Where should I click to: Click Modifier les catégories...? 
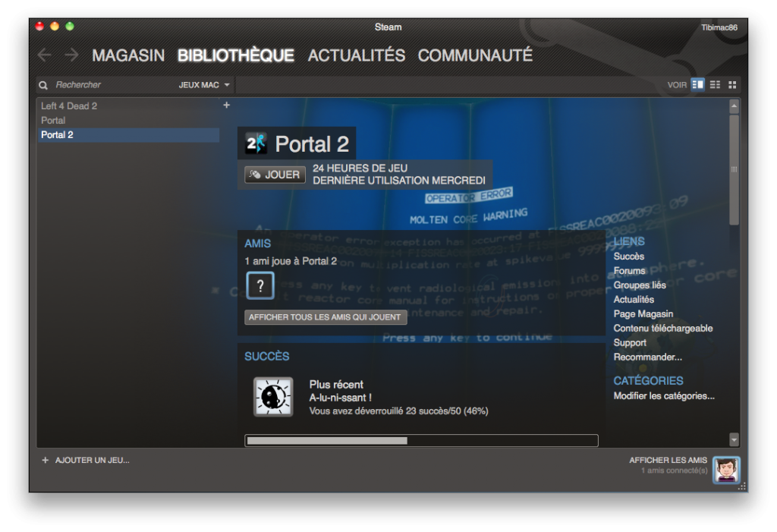664,395
